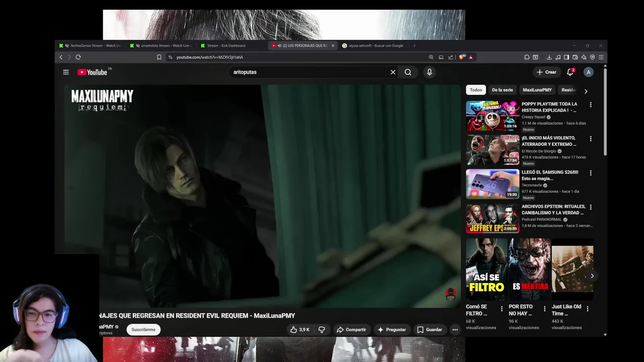The width and height of the screenshot is (644, 362).
Task: Open YouTube notifications bell
Action: [570, 72]
